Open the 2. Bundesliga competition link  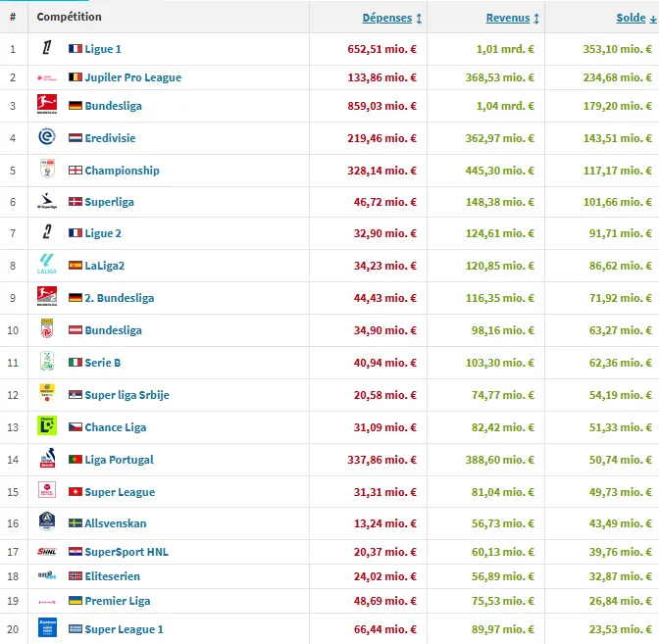tap(119, 298)
